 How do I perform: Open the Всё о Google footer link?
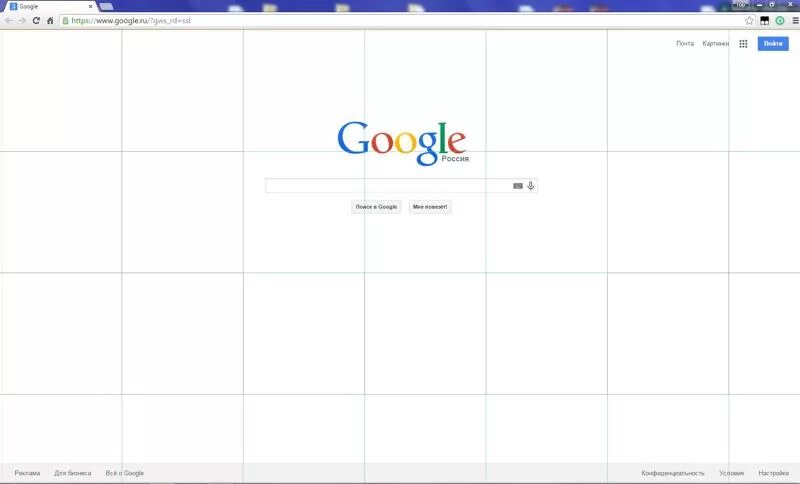click(124, 473)
